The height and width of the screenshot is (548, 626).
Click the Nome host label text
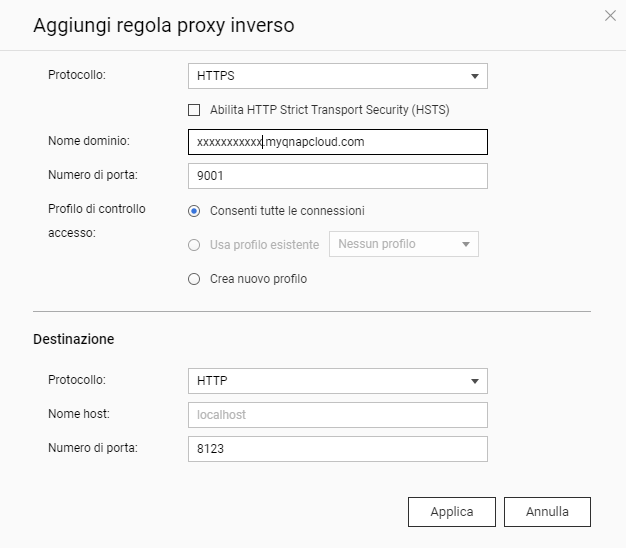click(78, 414)
